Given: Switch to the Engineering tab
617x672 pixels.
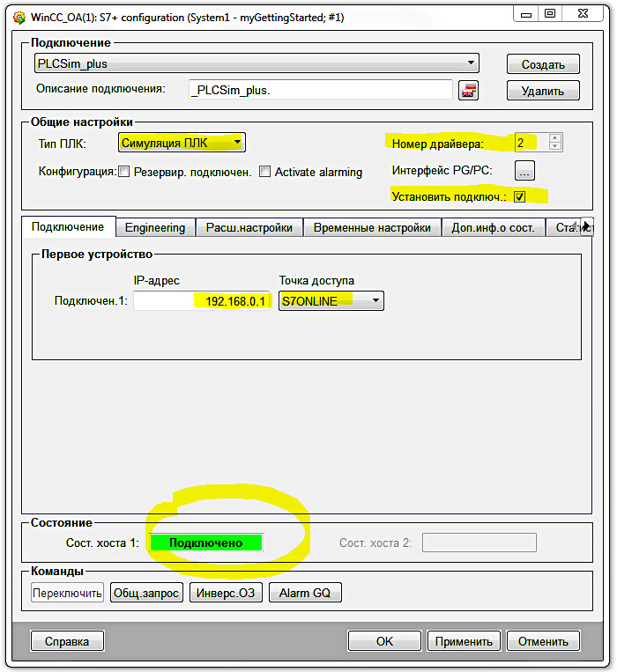Looking at the screenshot, I should point(155,227).
